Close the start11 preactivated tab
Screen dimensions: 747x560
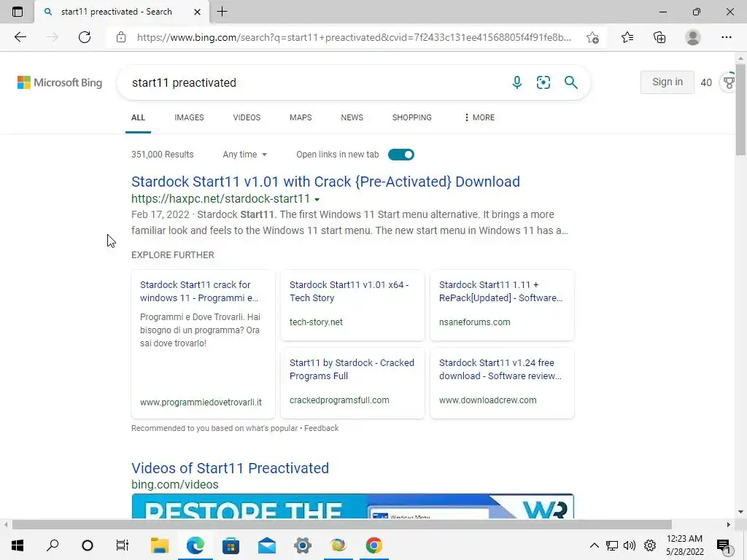point(197,12)
